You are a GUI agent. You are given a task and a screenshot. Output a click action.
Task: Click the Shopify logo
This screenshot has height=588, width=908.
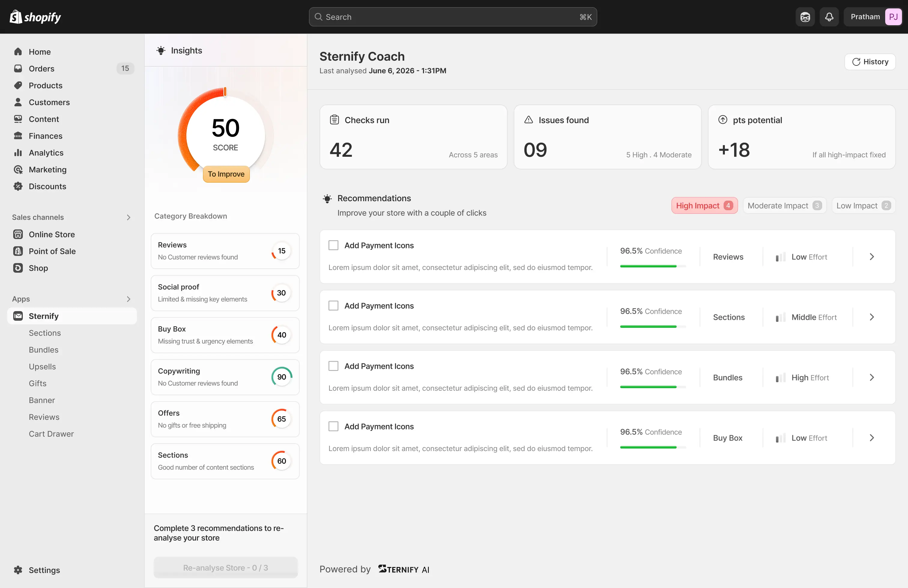coord(35,17)
